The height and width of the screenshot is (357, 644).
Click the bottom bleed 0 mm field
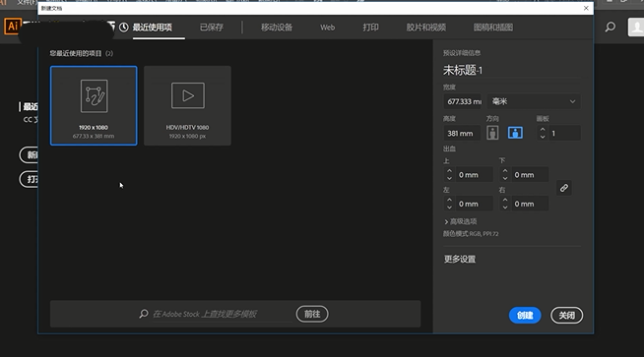pyautogui.click(x=530, y=175)
